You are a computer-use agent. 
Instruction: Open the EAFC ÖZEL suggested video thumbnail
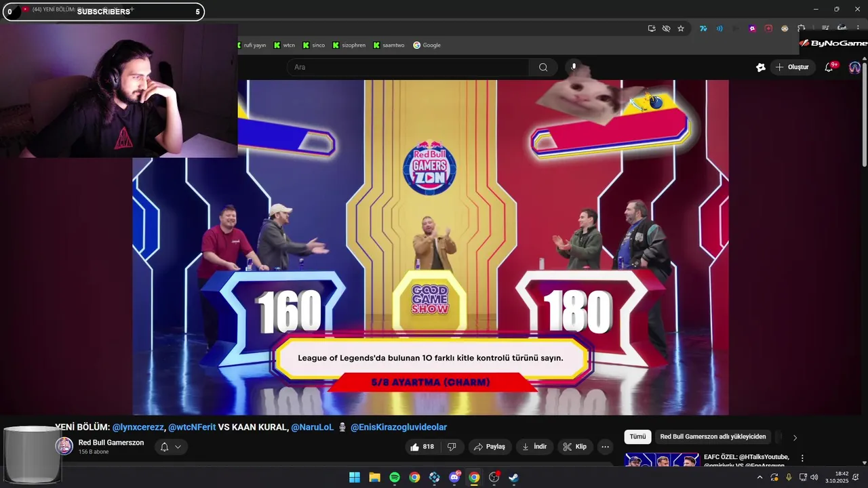pos(662,460)
